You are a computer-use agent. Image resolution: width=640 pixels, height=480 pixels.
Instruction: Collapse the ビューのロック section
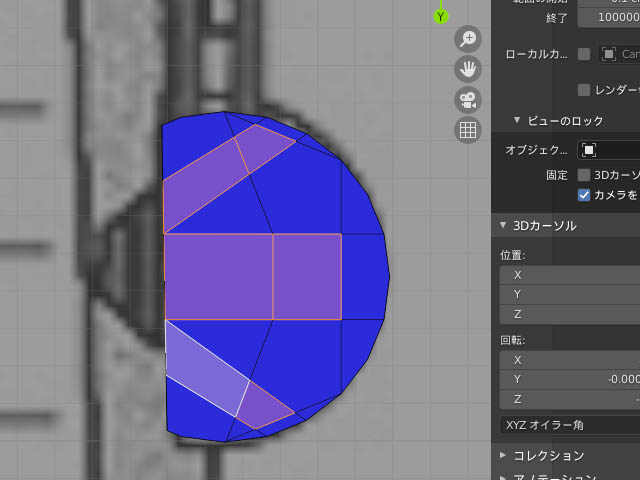pyautogui.click(x=517, y=120)
